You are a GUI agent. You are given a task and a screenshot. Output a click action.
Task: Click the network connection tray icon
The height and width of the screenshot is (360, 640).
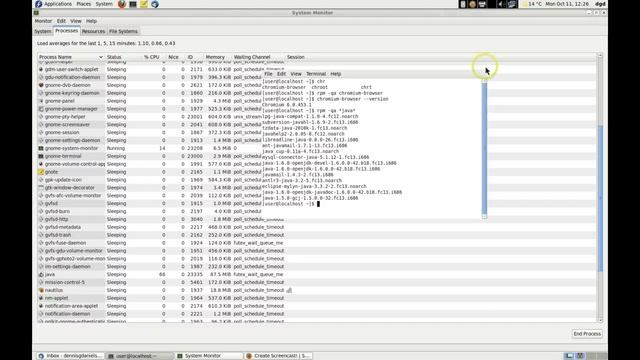point(512,4)
